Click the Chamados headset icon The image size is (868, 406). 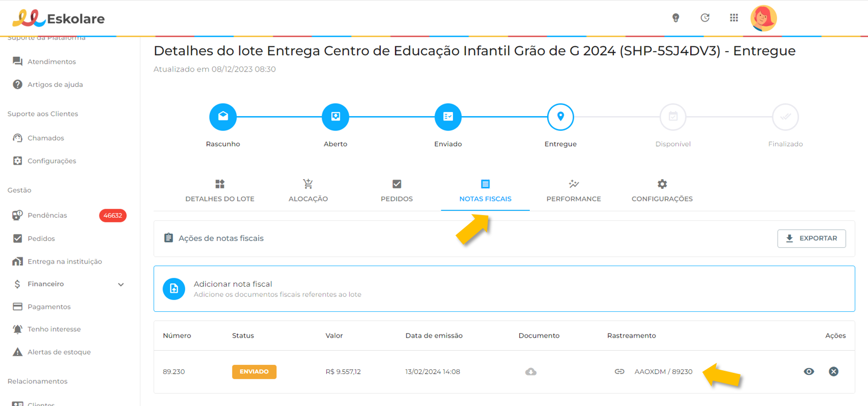click(17, 138)
